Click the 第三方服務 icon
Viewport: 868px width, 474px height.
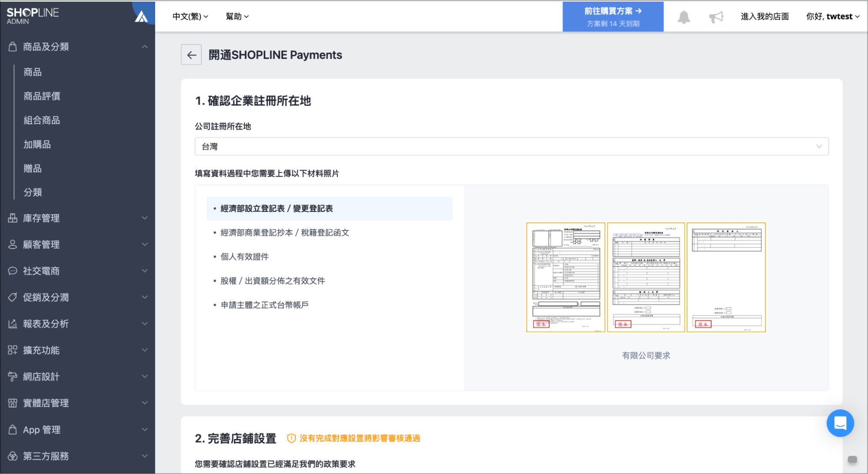click(x=13, y=456)
